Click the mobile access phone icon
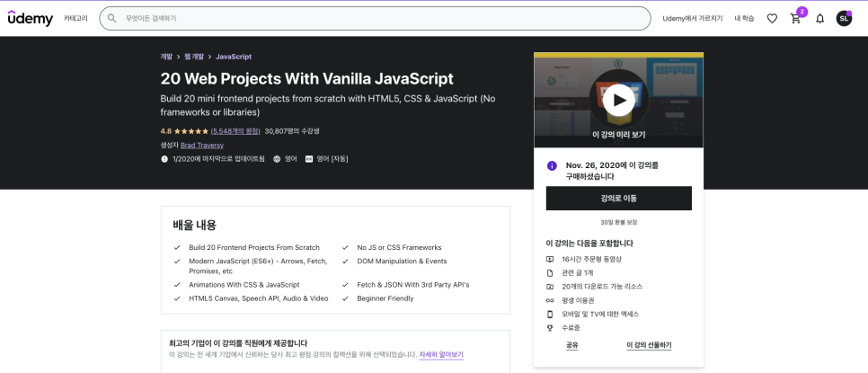This screenshot has height=373, width=868. 550,314
